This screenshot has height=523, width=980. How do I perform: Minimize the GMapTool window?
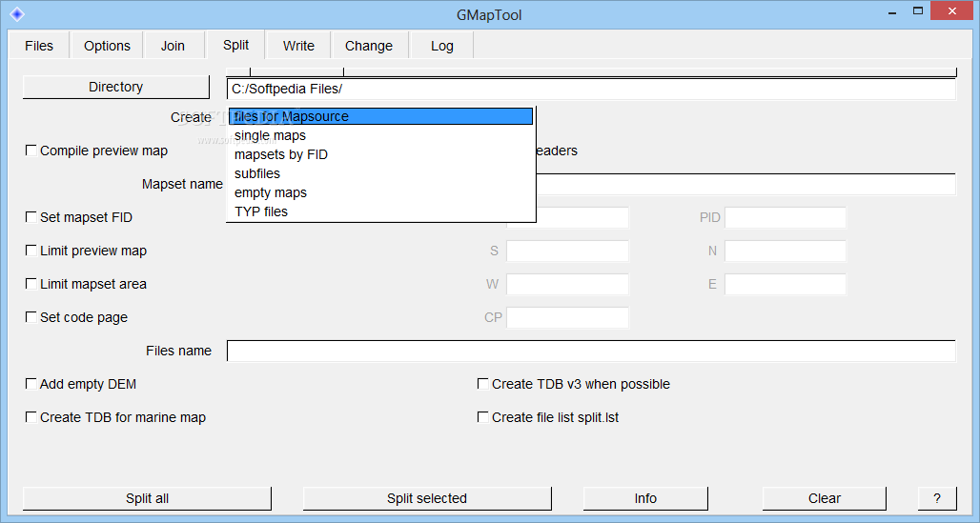coord(893,11)
